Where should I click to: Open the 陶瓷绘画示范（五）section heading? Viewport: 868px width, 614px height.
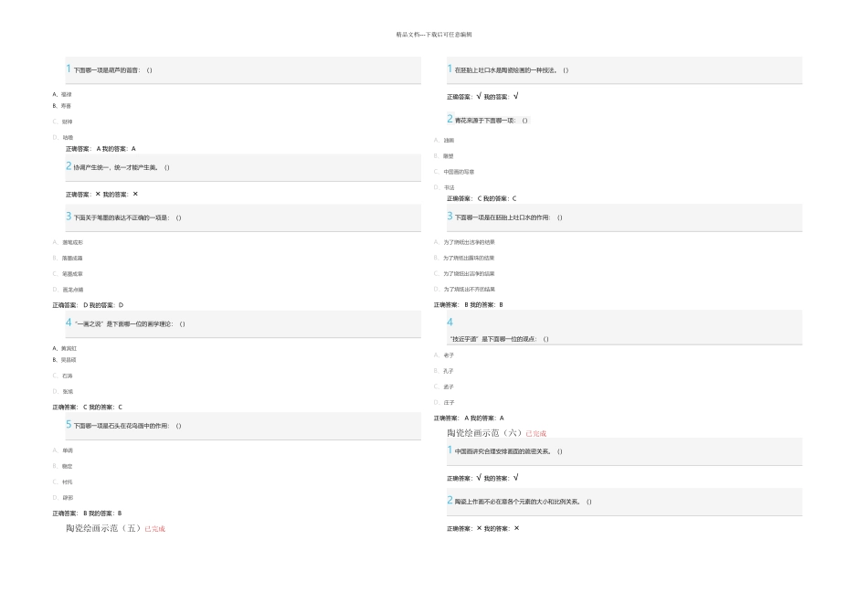[x=103, y=528]
